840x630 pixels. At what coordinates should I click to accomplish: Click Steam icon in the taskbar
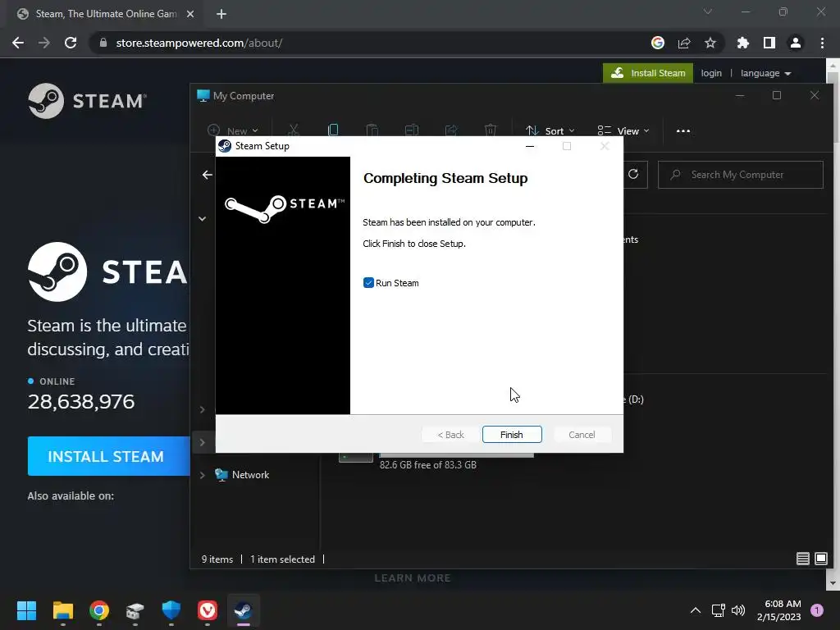243,610
